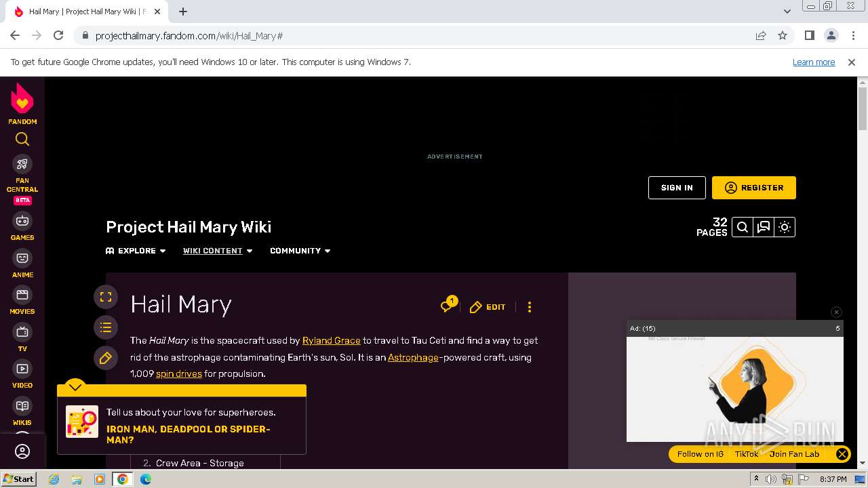
Task: Close the floating video ad
Action: pyautogui.click(x=836, y=312)
